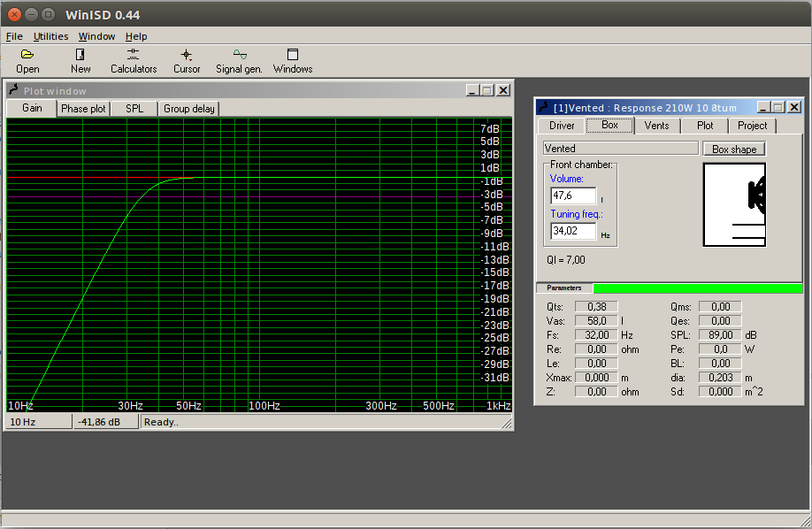Select the Box tab

609,125
